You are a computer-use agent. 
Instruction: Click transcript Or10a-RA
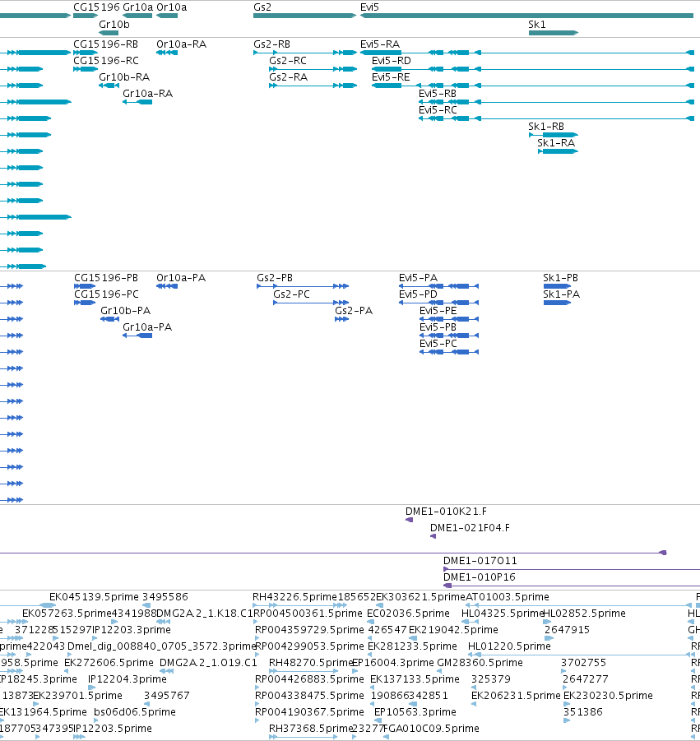coord(182,44)
